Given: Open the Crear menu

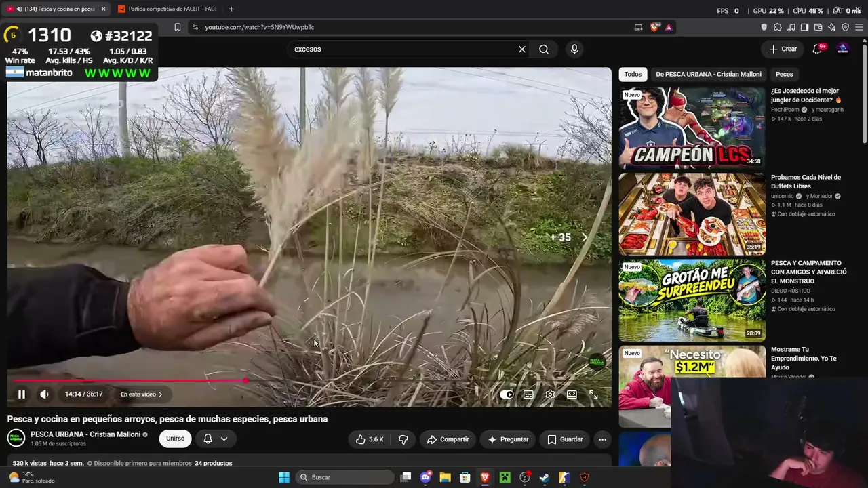Looking at the screenshot, I should coord(783,49).
